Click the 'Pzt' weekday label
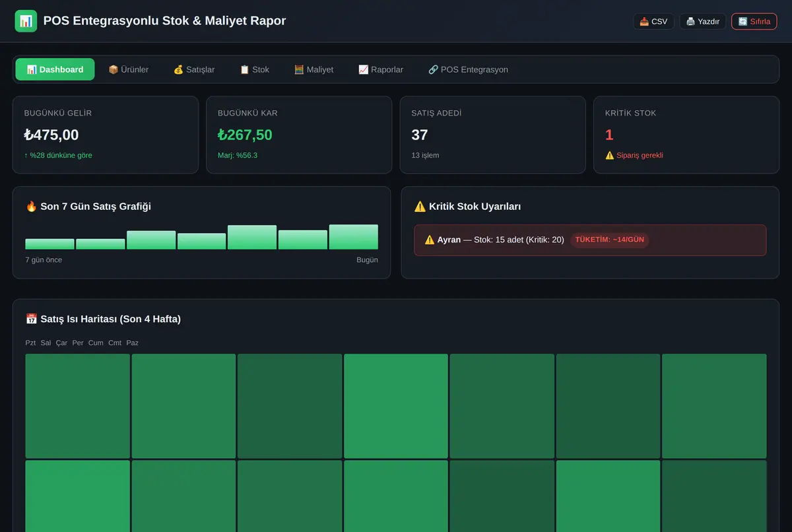792x532 pixels. pyautogui.click(x=30, y=343)
